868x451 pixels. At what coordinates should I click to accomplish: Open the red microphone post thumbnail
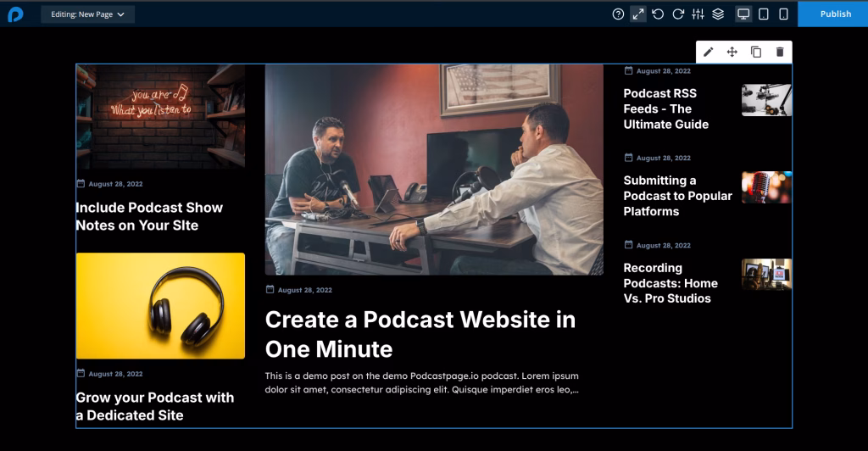(766, 187)
